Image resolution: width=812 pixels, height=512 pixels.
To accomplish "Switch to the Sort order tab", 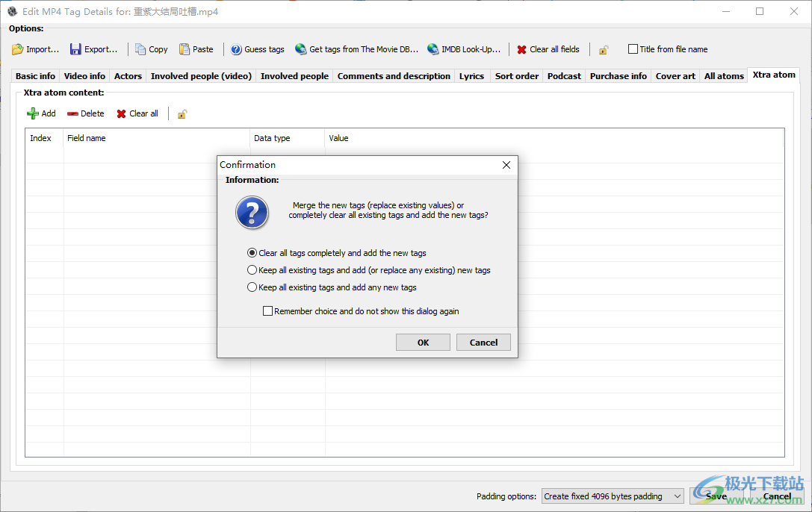I will pyautogui.click(x=516, y=76).
